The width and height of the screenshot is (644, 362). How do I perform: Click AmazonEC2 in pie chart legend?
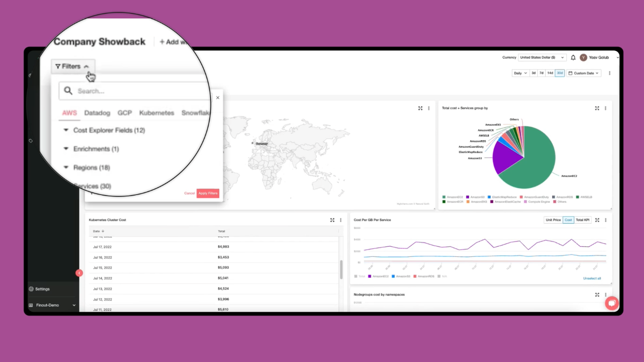point(453,197)
